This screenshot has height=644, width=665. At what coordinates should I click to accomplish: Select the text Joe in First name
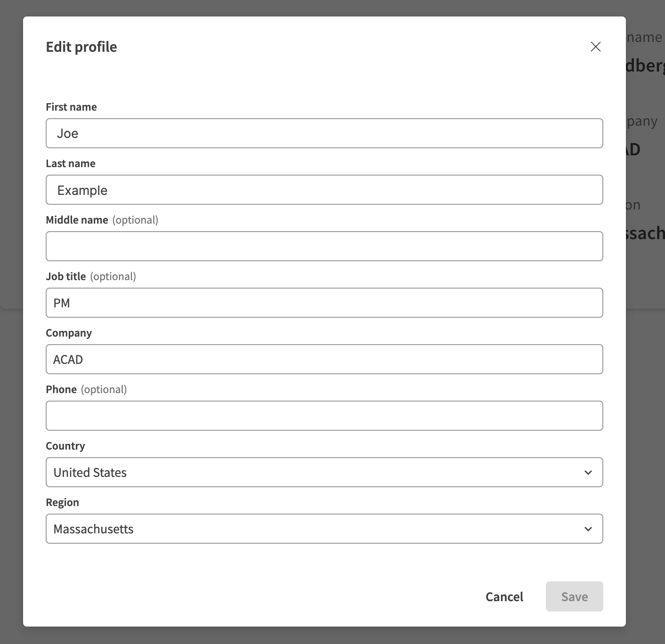pyautogui.click(x=67, y=133)
